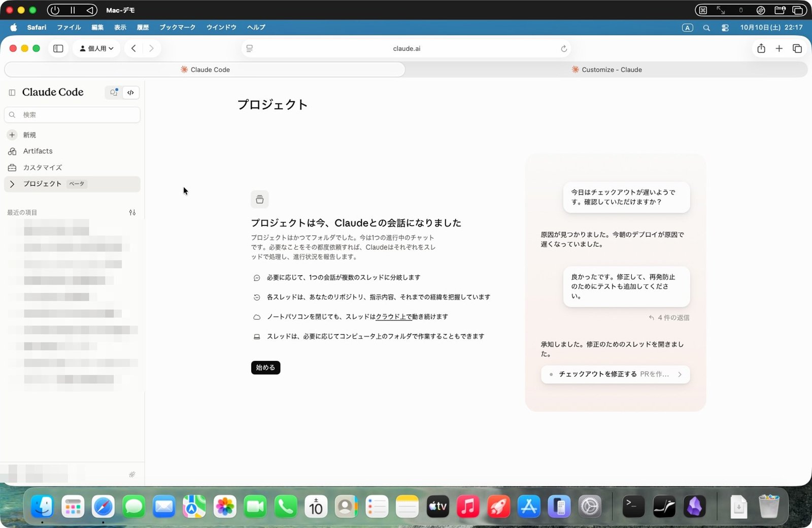Open the page reader menu icon in address bar

click(250, 49)
